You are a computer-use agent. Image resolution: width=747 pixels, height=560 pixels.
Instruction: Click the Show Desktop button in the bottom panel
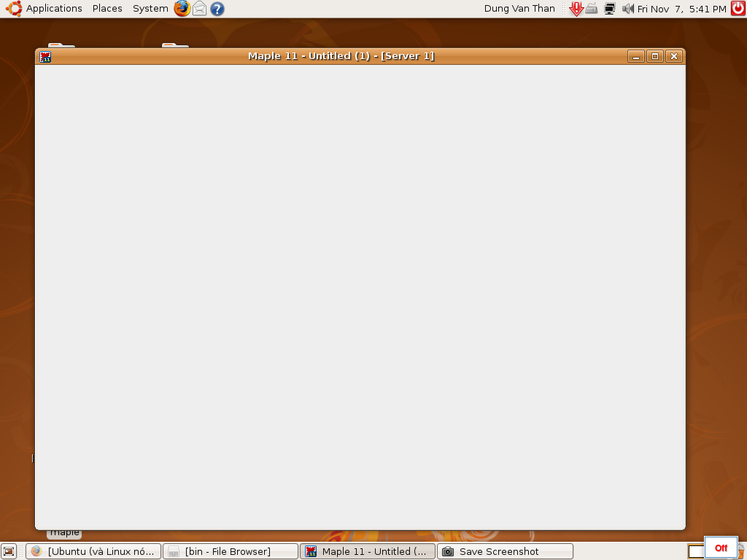[x=9, y=551]
